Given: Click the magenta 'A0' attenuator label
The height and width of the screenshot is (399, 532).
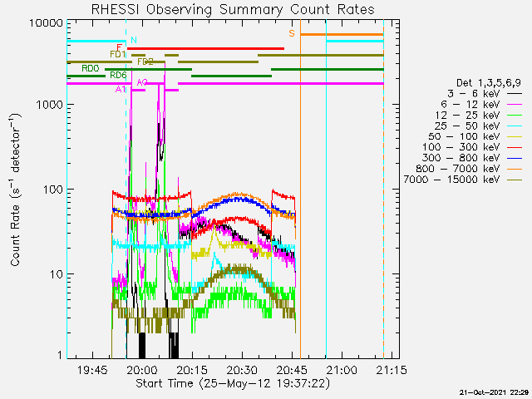Looking at the screenshot, I should 142,82.
